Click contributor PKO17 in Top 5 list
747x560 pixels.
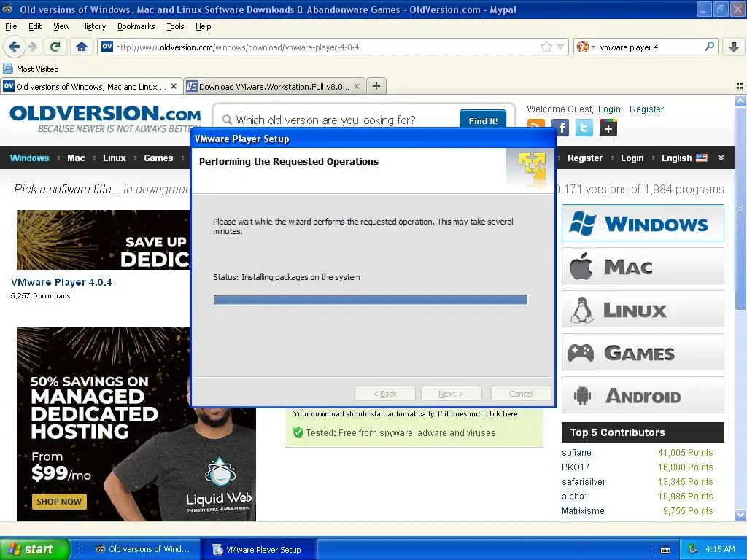pyautogui.click(x=576, y=467)
